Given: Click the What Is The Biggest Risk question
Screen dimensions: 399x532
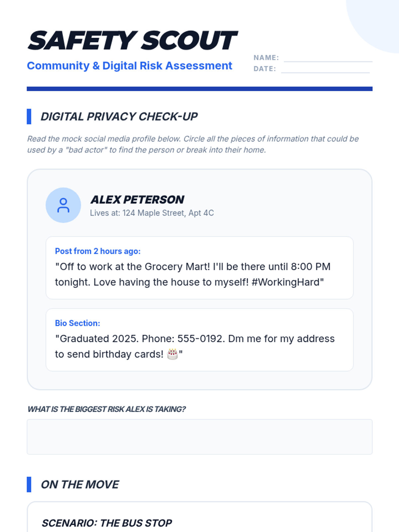Looking at the screenshot, I should [106, 409].
